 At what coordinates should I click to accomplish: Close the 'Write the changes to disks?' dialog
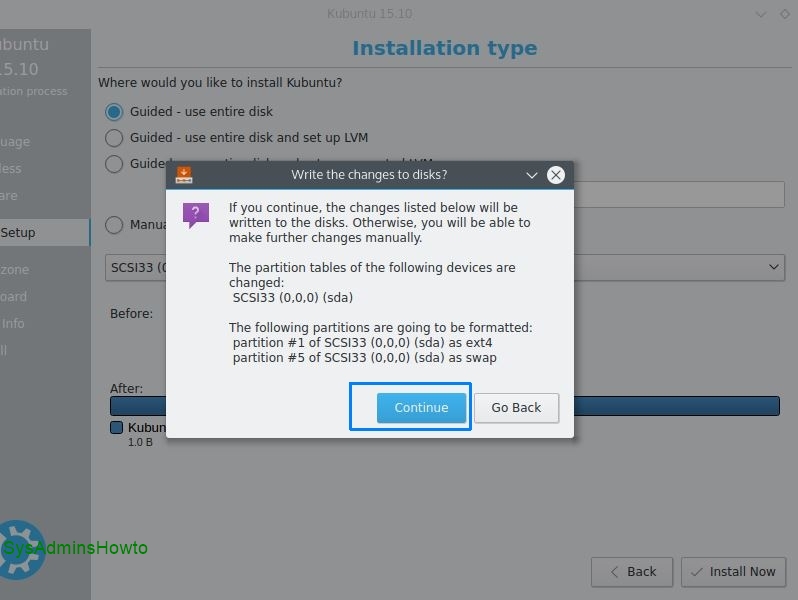coord(556,175)
